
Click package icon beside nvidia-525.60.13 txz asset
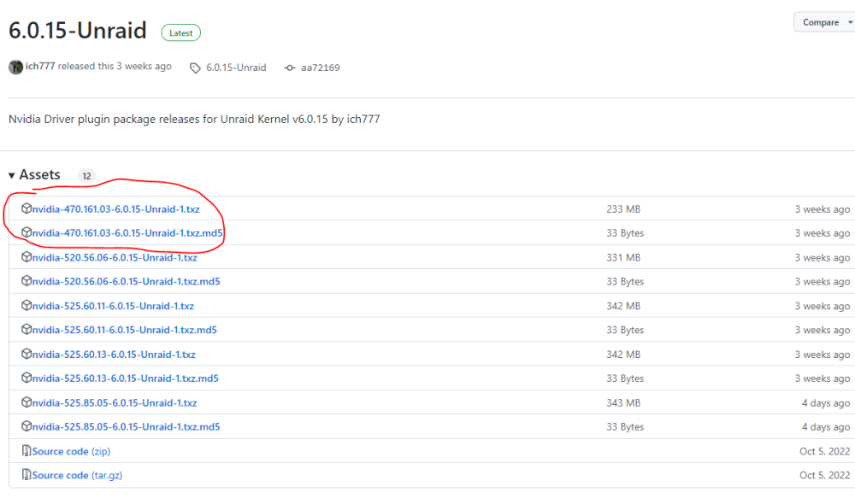pos(27,355)
